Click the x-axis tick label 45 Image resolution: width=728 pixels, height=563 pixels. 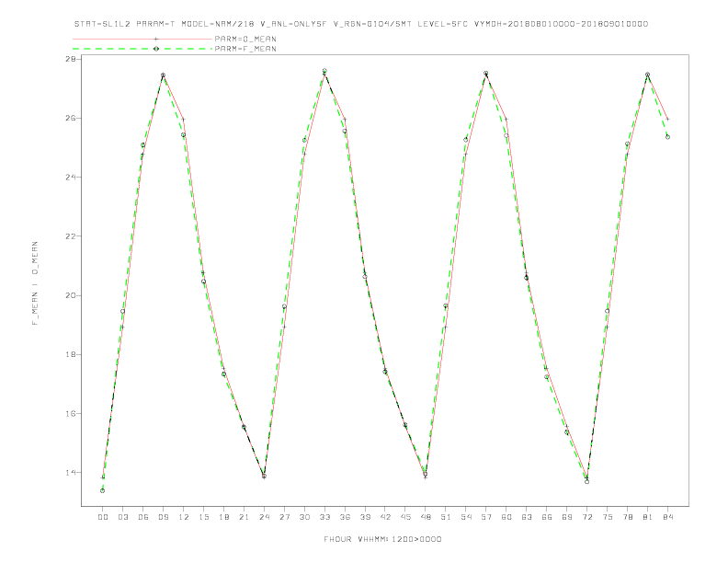click(x=405, y=517)
